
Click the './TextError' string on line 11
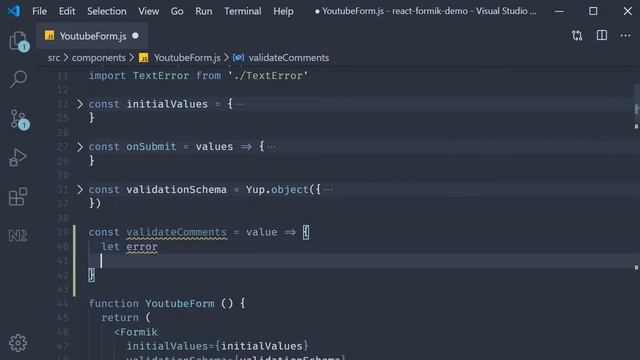tap(268, 76)
